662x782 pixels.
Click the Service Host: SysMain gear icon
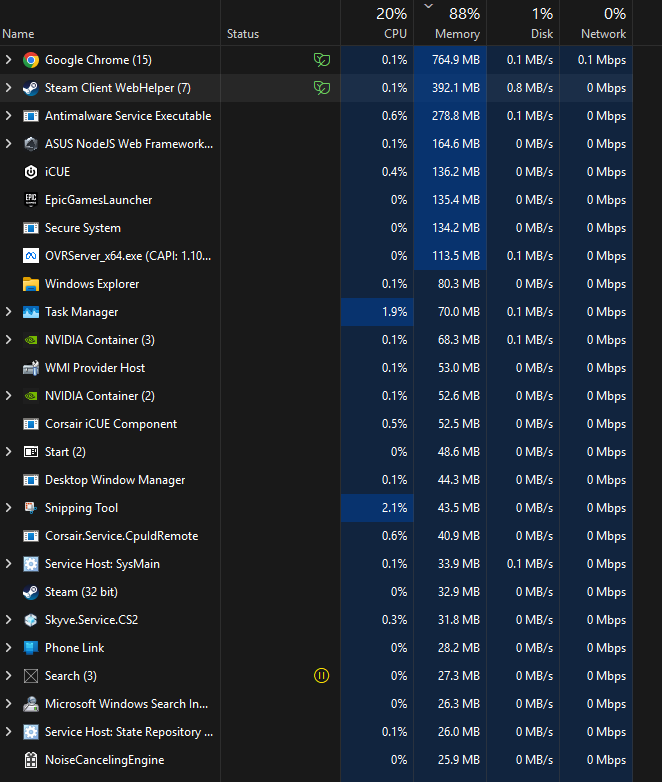point(31,564)
